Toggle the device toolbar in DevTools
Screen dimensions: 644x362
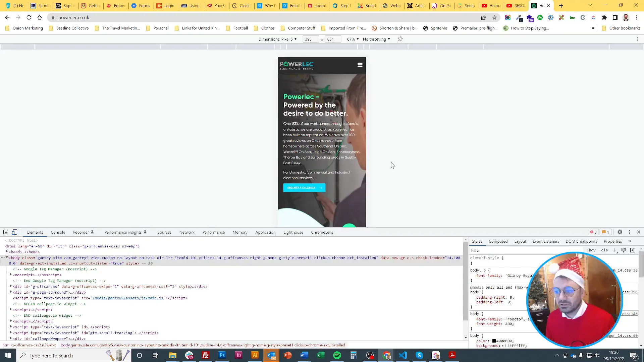[14, 232]
